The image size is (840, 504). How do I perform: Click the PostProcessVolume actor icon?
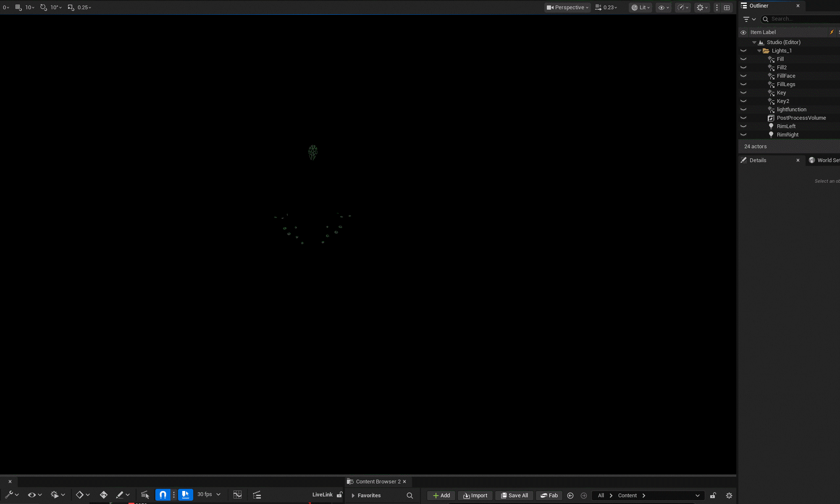coord(771,118)
